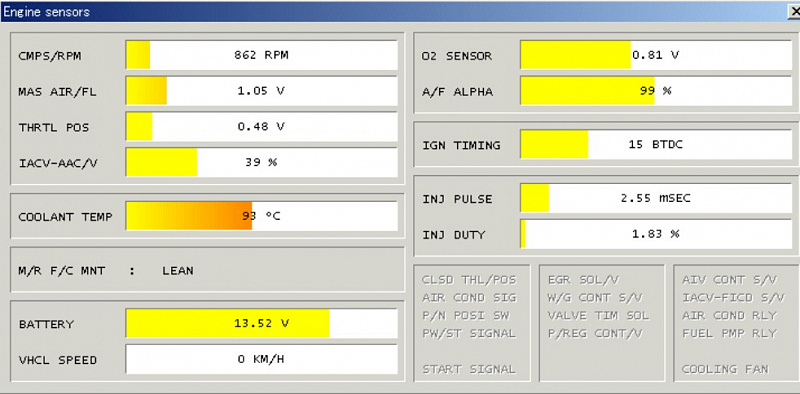
Task: Click the O2 SENSOR gauge bar showing 0.81 V
Action: pyautogui.click(x=657, y=55)
